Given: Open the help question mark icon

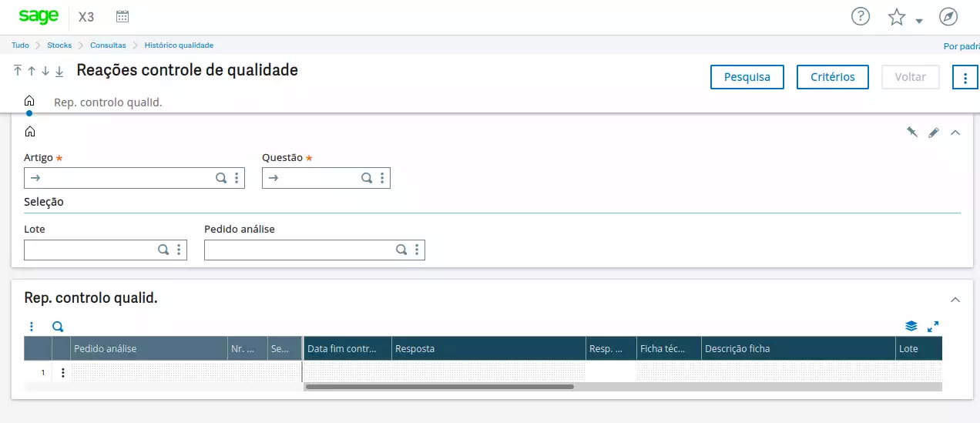Looking at the screenshot, I should 860,16.
